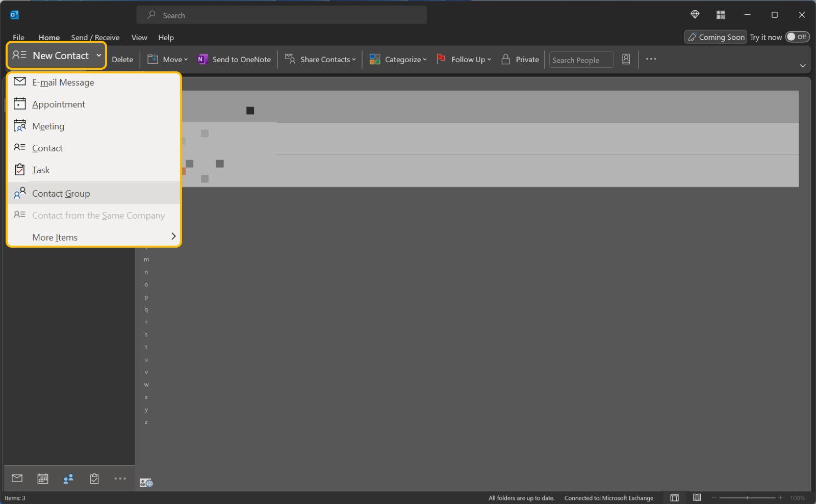The width and height of the screenshot is (816, 504).
Task: Switch to Reading view in status bar
Action: pyautogui.click(x=697, y=498)
